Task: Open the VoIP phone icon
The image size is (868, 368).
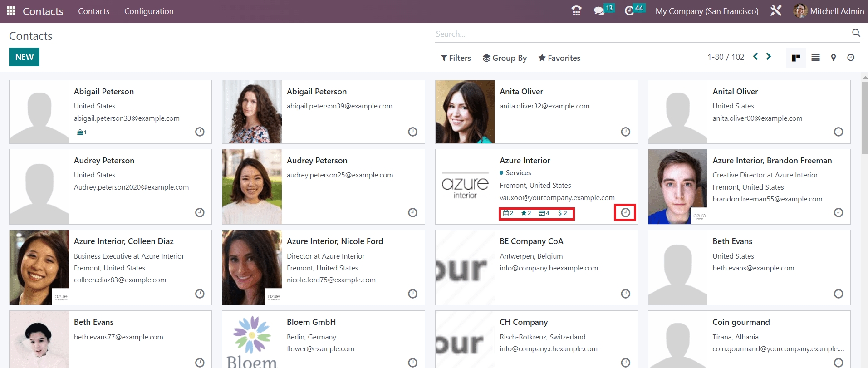Action: pyautogui.click(x=576, y=11)
